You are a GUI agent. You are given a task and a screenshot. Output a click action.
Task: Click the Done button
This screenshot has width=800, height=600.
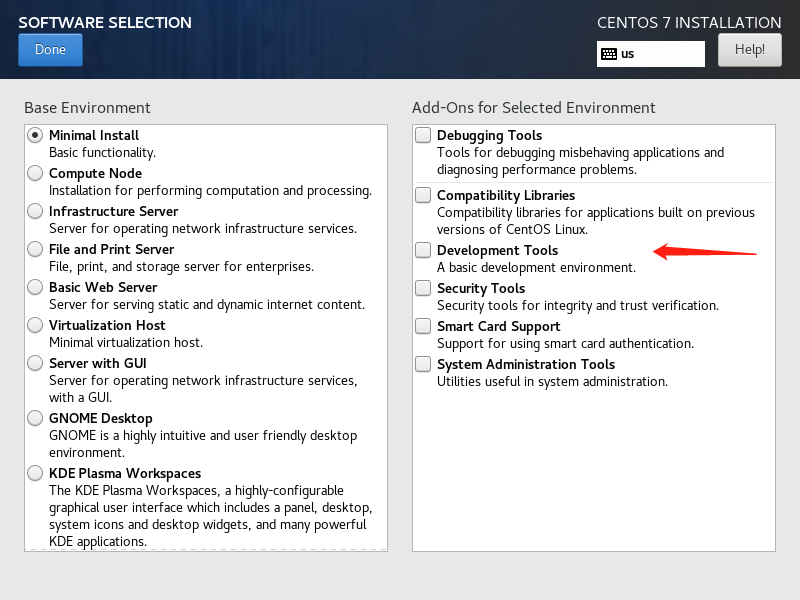pyautogui.click(x=50, y=50)
